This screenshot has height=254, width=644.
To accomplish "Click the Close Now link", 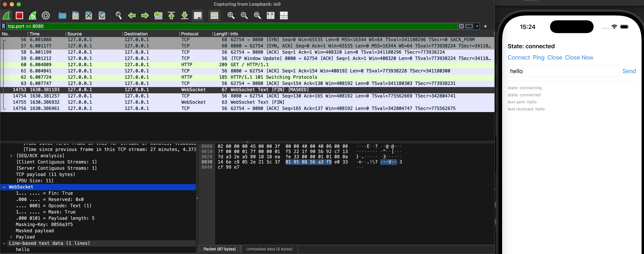I will (579, 57).
